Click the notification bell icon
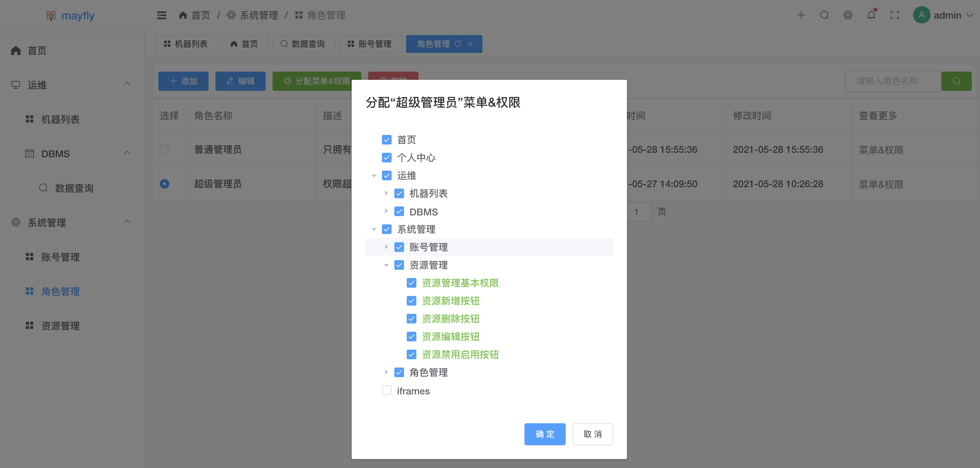980x468 pixels. click(871, 15)
